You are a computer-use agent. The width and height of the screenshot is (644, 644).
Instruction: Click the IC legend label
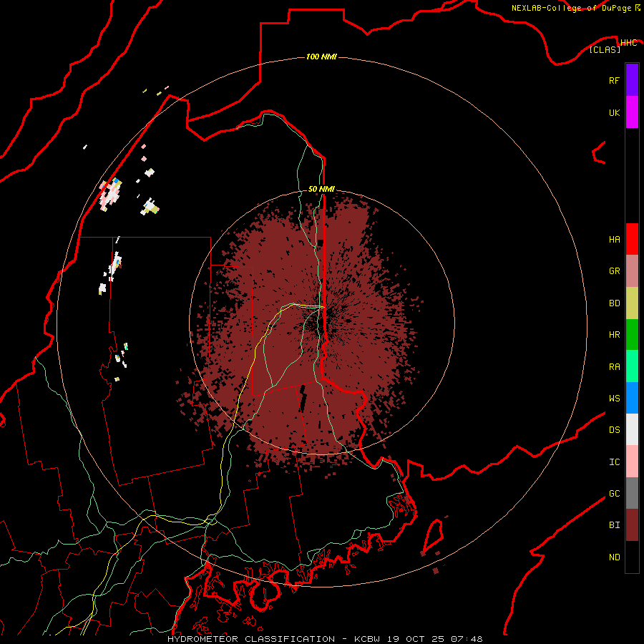614,462
